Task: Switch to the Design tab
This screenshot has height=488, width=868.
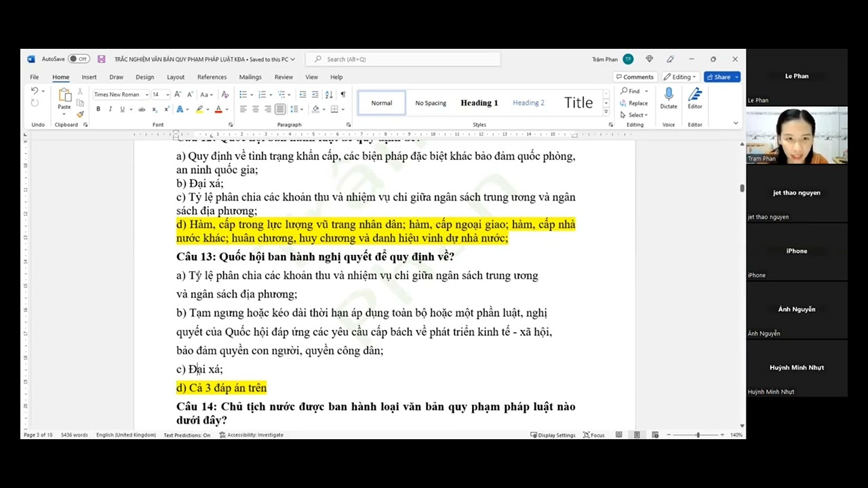Action: coord(144,77)
